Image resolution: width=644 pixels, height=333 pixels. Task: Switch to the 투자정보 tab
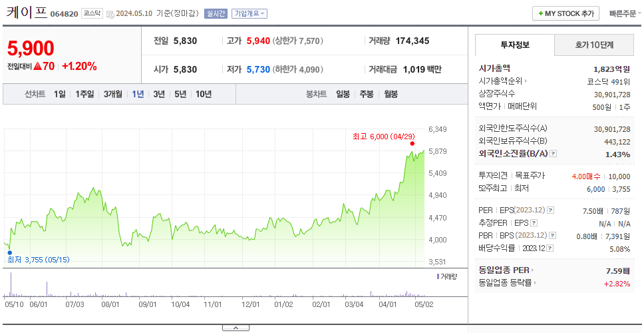(x=515, y=45)
